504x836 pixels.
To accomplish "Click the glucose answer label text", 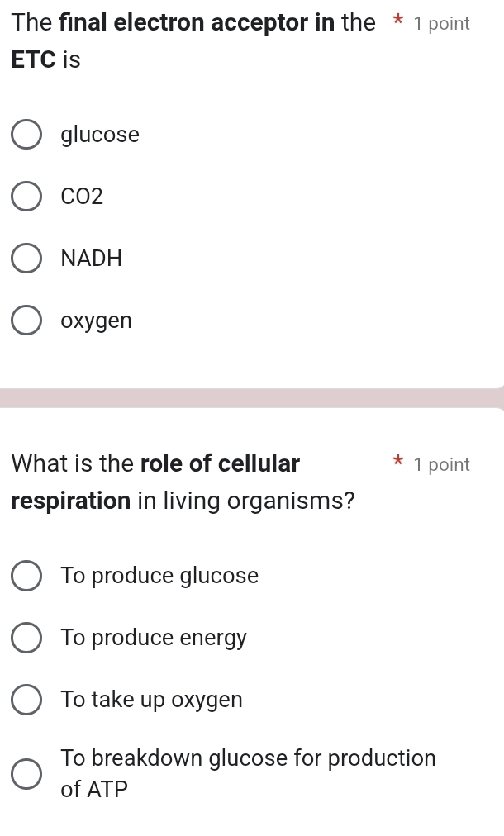I will tap(99, 135).
